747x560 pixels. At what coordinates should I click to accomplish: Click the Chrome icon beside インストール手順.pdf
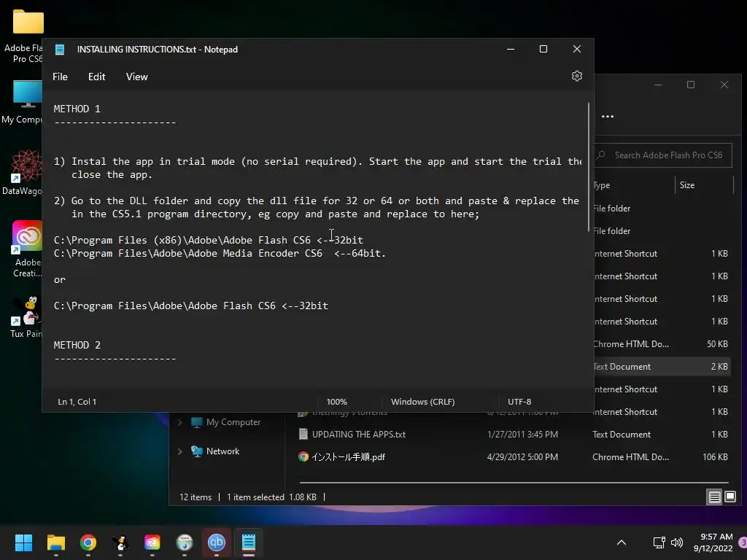point(303,457)
